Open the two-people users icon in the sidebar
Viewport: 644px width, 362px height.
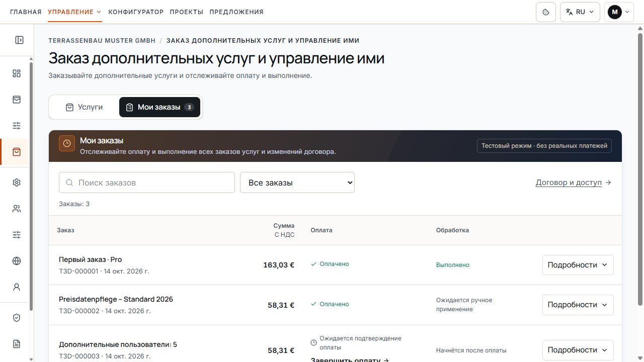[x=17, y=209]
